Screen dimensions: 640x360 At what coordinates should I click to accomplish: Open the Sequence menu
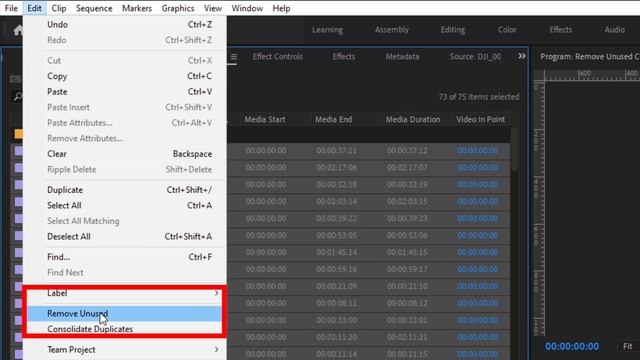(94, 8)
